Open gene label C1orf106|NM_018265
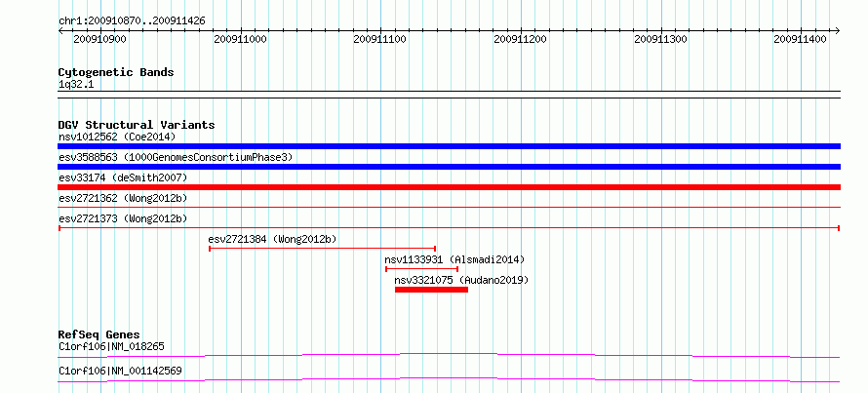The image size is (868, 393). [x=111, y=347]
